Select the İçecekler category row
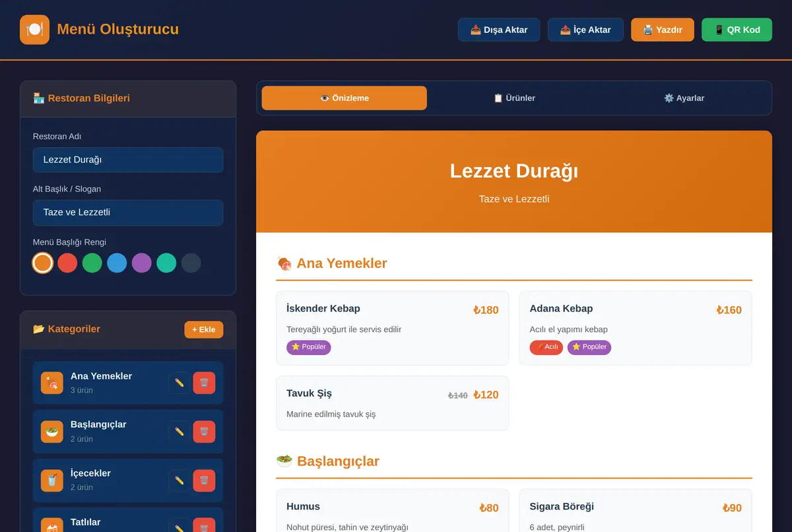This screenshot has width=792, height=532. click(x=128, y=481)
